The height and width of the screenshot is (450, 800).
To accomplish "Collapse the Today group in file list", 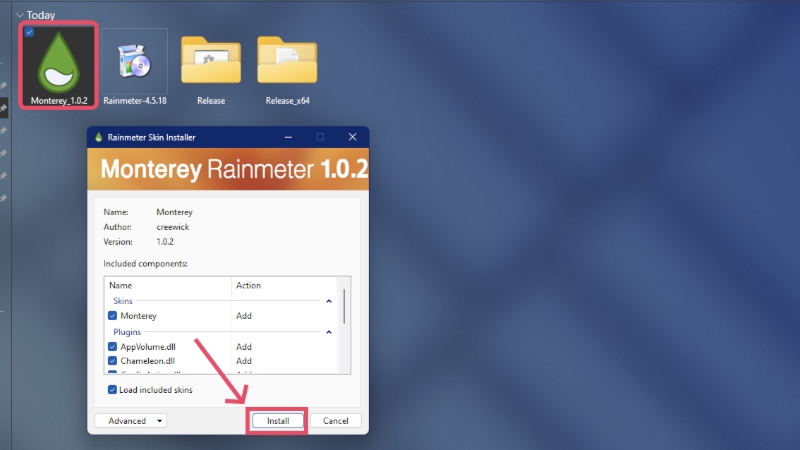I will click(20, 15).
